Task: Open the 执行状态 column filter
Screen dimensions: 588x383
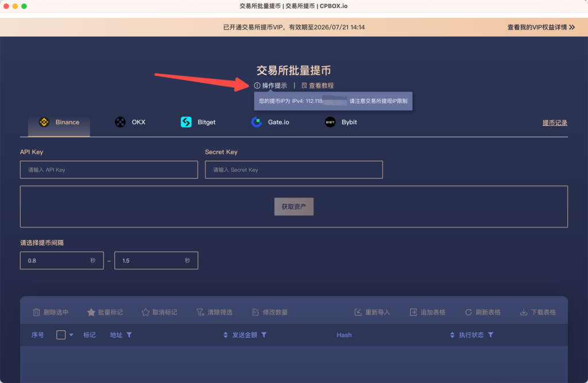Action: (491, 335)
